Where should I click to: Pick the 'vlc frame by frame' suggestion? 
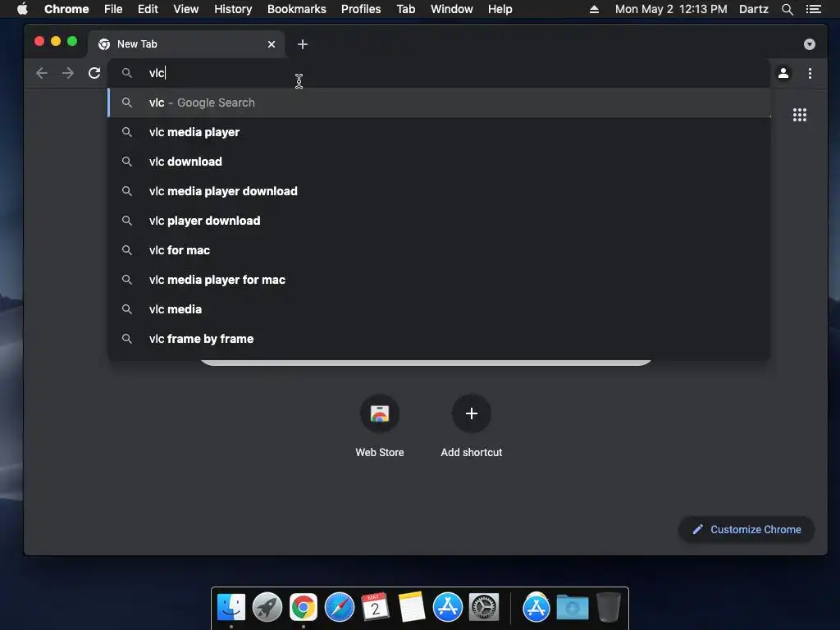point(440,338)
